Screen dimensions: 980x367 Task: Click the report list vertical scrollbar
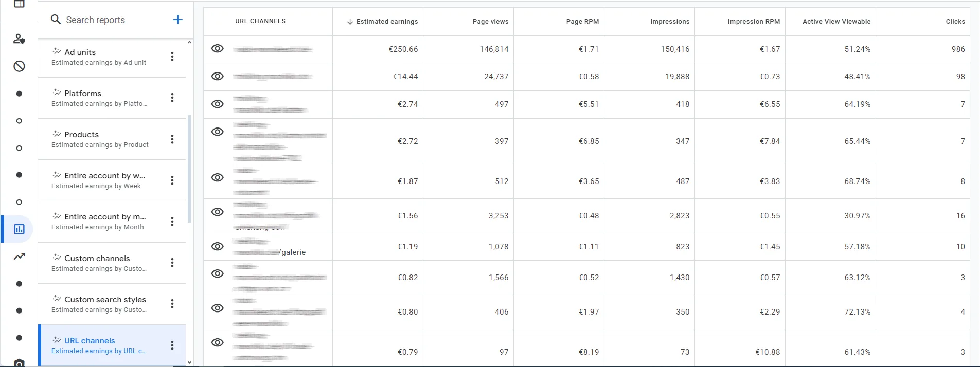point(189,170)
